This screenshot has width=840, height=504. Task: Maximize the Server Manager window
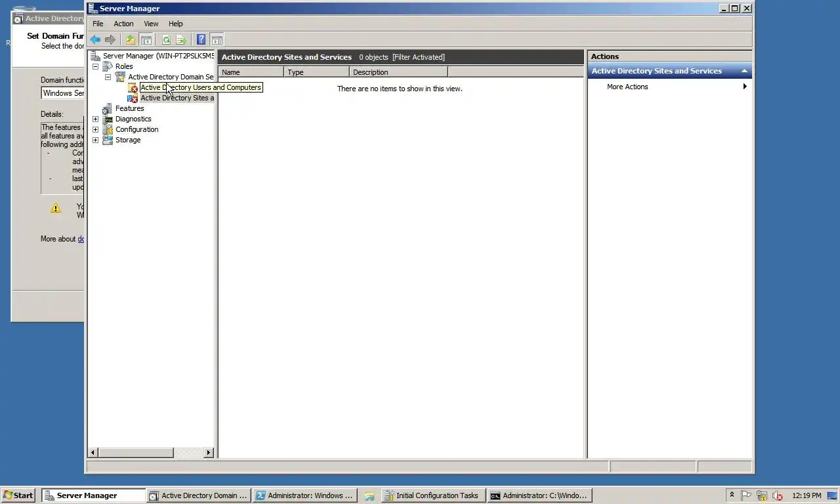pos(735,9)
